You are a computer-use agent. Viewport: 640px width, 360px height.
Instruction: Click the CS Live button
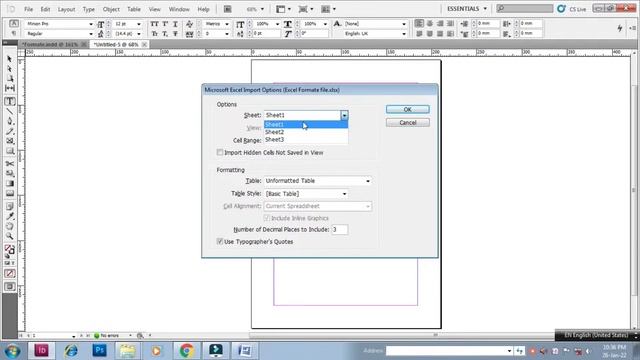572,9
